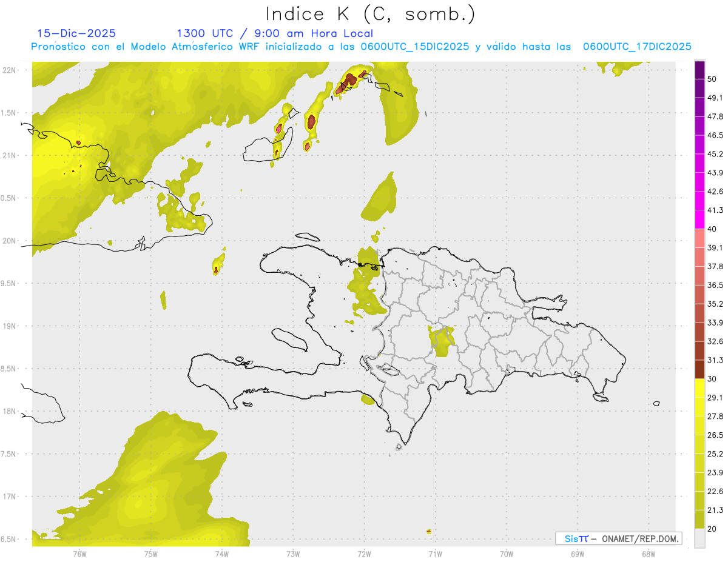Click the colorbar value "29.1"
The width and height of the screenshot is (728, 562).
[x=715, y=398]
